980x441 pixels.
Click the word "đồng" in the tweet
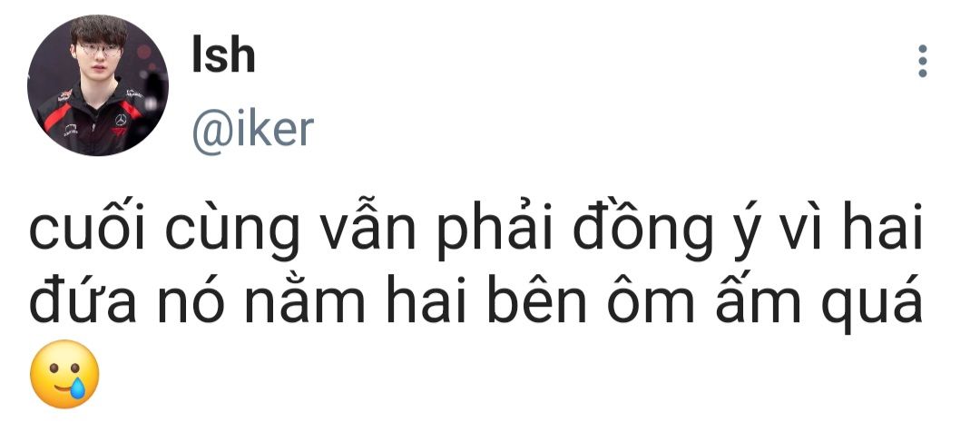[642, 231]
